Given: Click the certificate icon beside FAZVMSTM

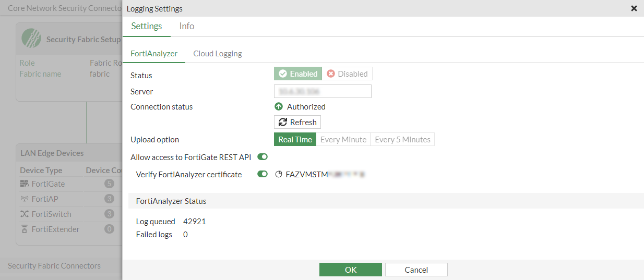Looking at the screenshot, I should (279, 175).
